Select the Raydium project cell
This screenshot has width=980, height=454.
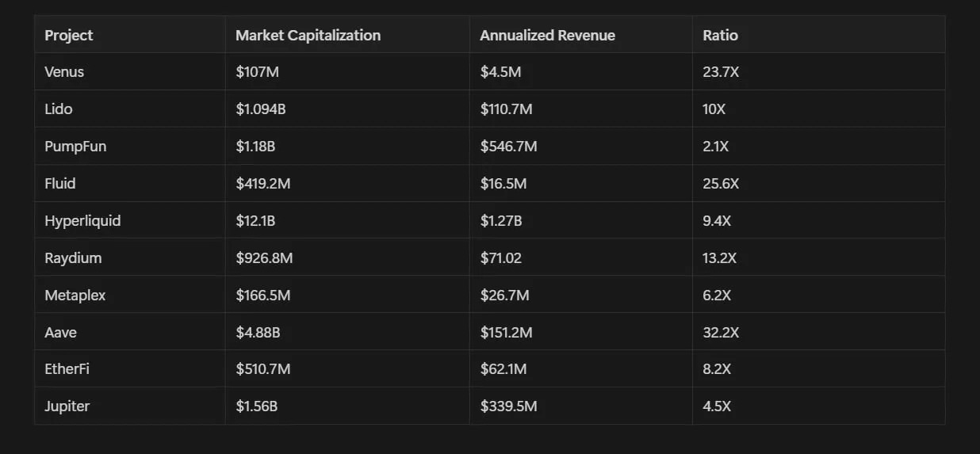coord(73,258)
